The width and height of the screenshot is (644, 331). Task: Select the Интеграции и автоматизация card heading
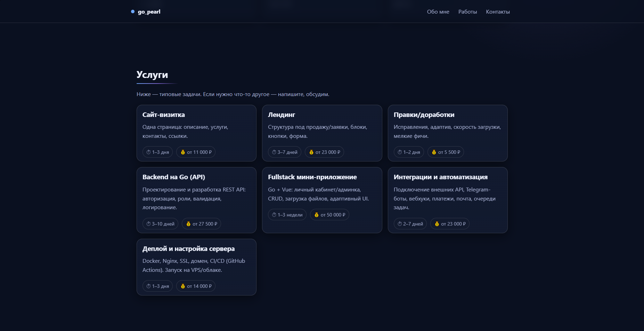click(x=440, y=177)
